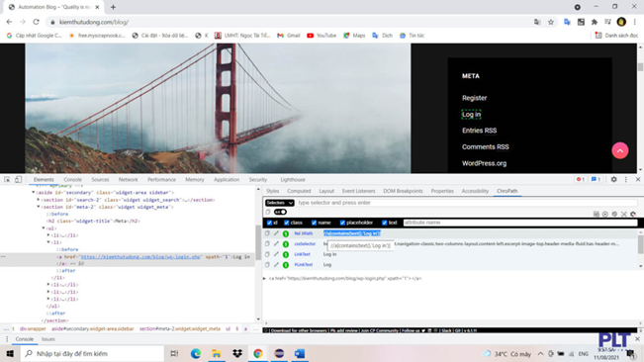
Task: Switch to the Sources tab
Action: tap(100, 180)
